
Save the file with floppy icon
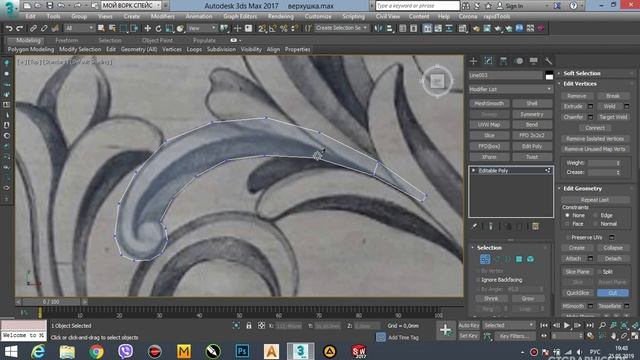pyautogui.click(x=49, y=6)
